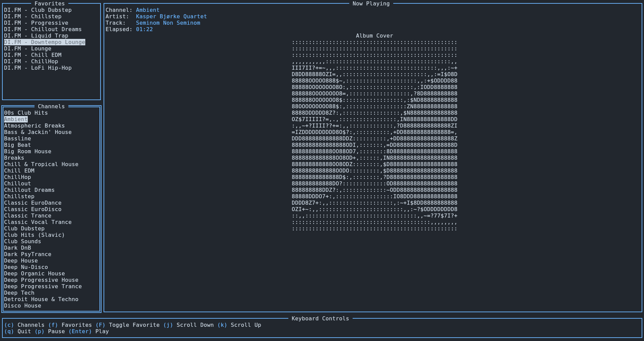
Task: Select Chillout channel row
Action: [x=18, y=183]
